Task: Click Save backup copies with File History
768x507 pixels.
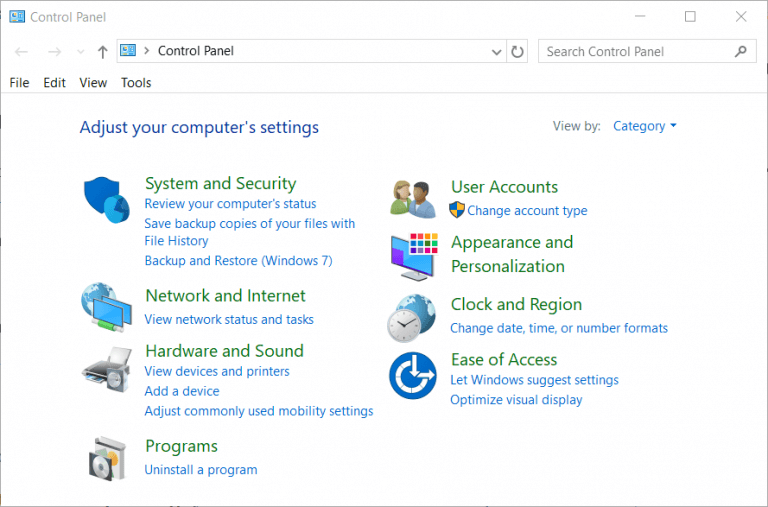Action: point(250,232)
